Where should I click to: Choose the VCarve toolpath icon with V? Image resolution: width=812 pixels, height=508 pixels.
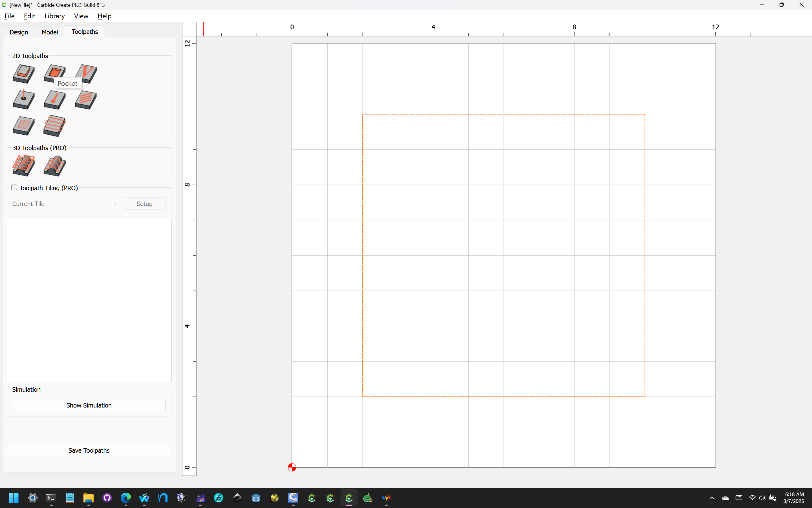point(86,74)
